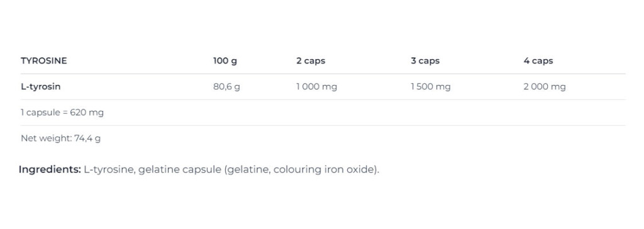644x229 pixels.
Task: Click the 1 000 mg value
Action: click(317, 87)
